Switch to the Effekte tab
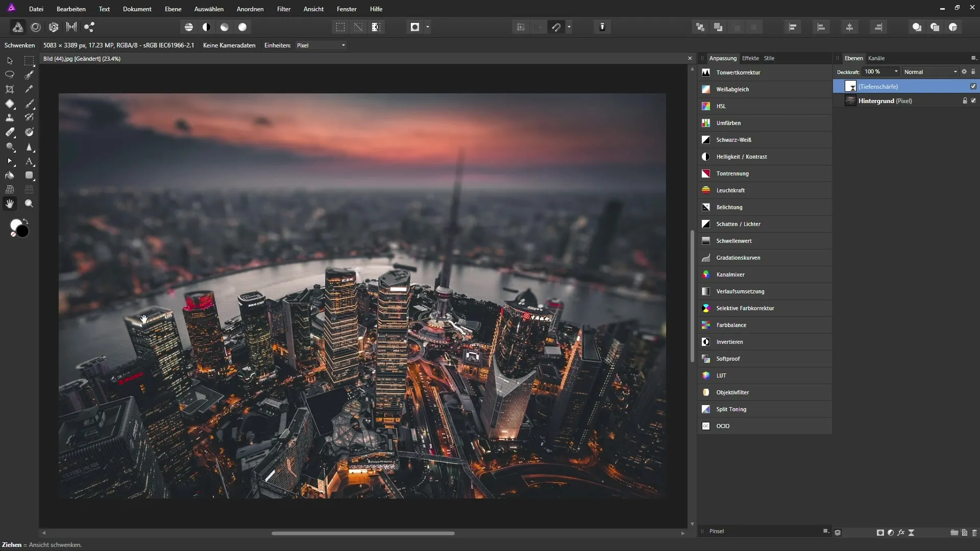The image size is (980, 551). (750, 58)
